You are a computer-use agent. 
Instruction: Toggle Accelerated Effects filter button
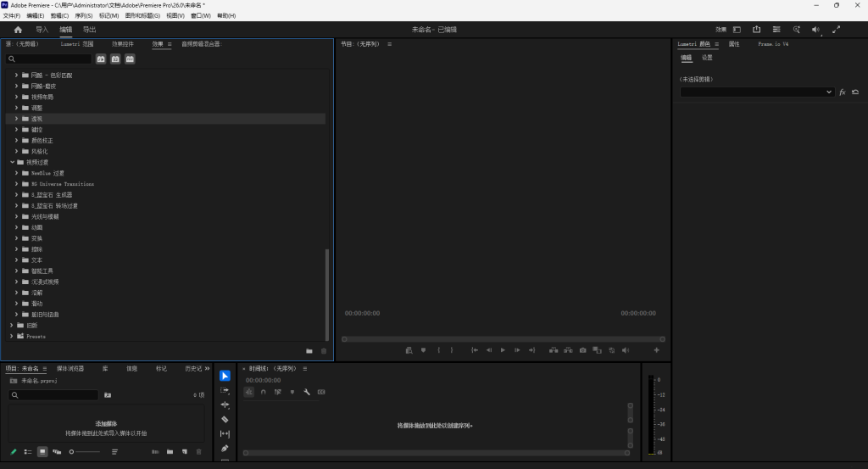click(101, 59)
